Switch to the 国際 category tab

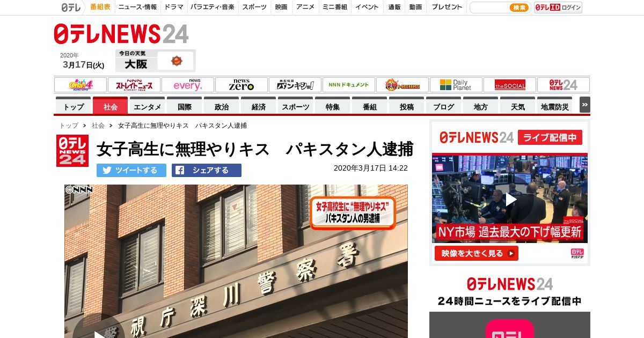[x=185, y=106]
